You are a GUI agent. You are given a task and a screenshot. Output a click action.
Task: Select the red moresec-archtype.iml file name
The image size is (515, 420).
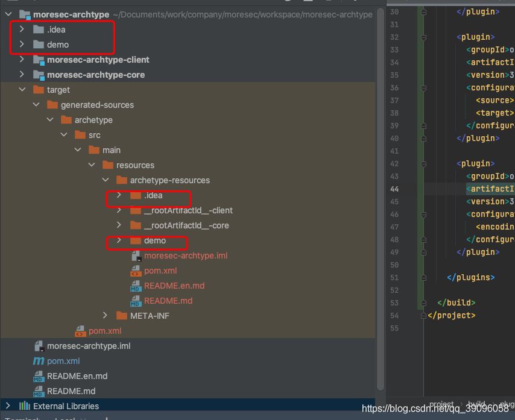click(186, 255)
